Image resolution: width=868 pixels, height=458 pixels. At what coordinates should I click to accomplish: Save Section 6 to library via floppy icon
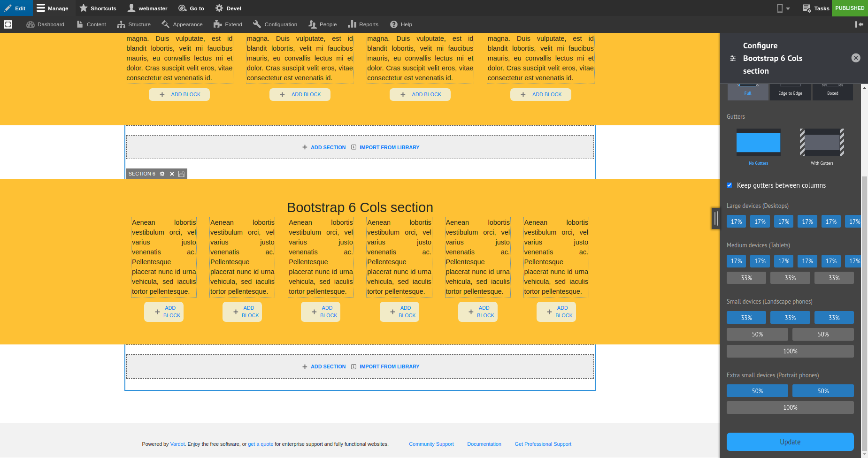tap(182, 174)
